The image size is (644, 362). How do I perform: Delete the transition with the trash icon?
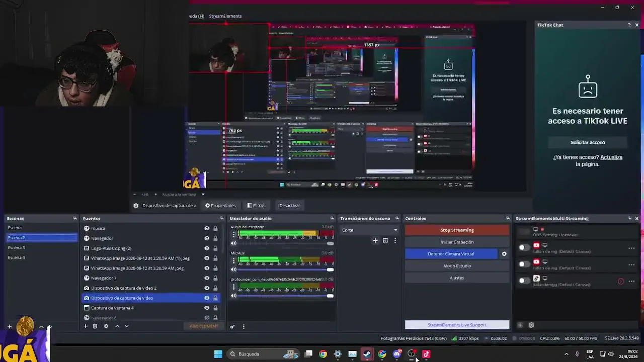pos(385,241)
